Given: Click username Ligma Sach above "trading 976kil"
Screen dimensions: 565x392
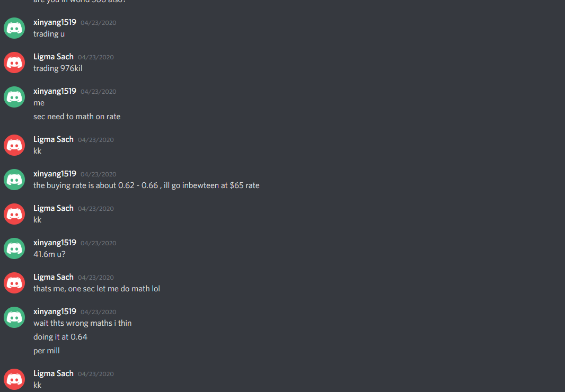Looking at the screenshot, I should [54, 57].
